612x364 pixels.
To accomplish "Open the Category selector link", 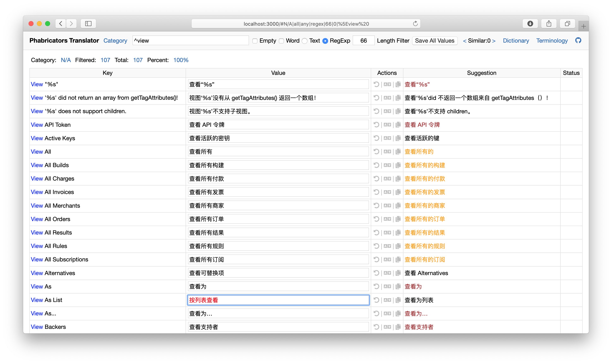I will 115,41.
